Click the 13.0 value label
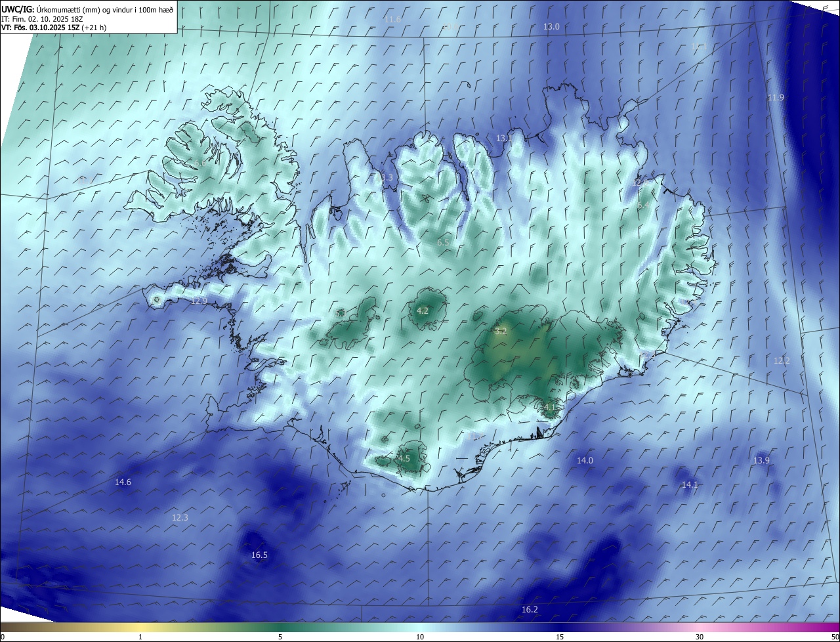Screen dimensions: 840x642 [551, 27]
